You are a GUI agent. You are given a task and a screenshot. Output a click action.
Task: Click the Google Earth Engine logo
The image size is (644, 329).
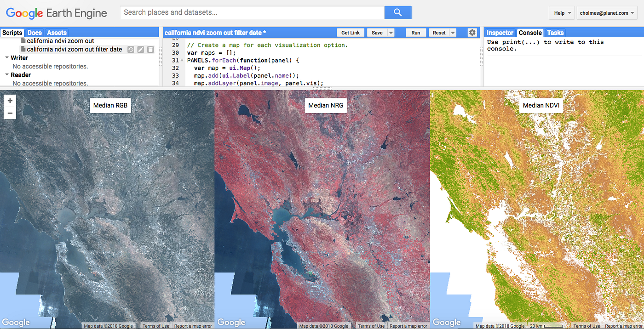pos(57,13)
